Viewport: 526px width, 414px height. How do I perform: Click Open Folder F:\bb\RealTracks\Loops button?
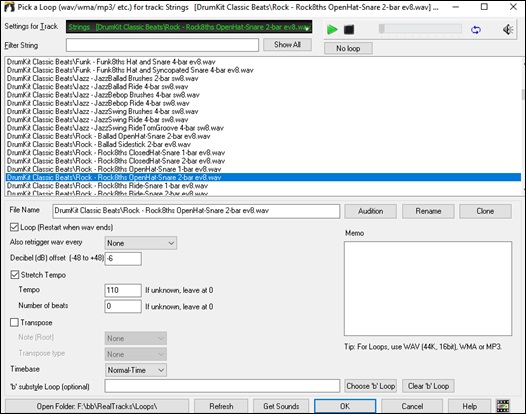(97, 406)
